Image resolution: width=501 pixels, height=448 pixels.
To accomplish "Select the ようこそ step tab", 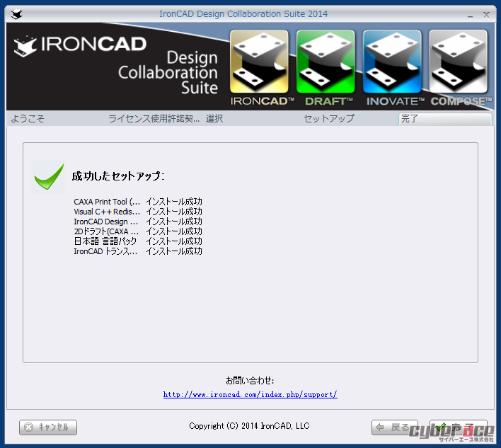I will (x=28, y=119).
